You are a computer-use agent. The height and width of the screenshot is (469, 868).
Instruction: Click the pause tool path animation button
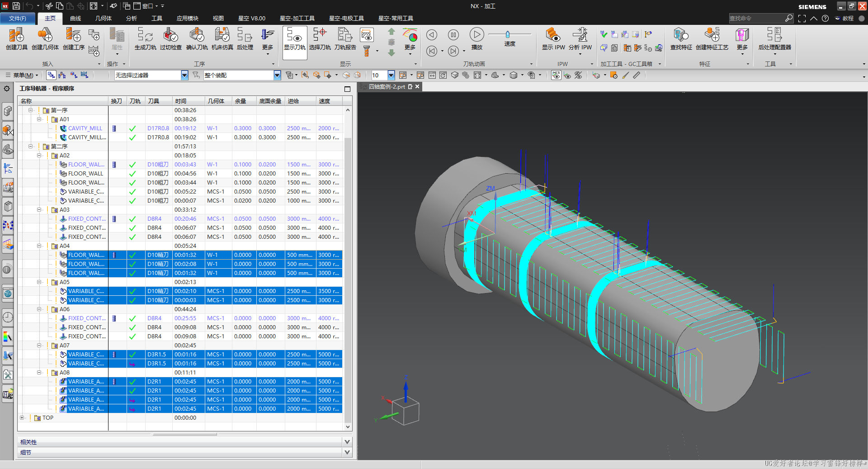point(453,35)
